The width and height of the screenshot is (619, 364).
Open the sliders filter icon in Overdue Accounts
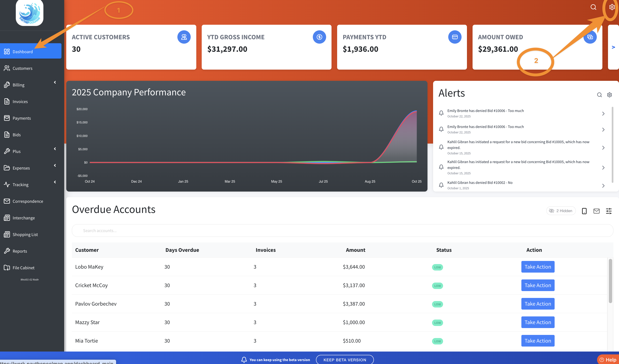point(609,211)
